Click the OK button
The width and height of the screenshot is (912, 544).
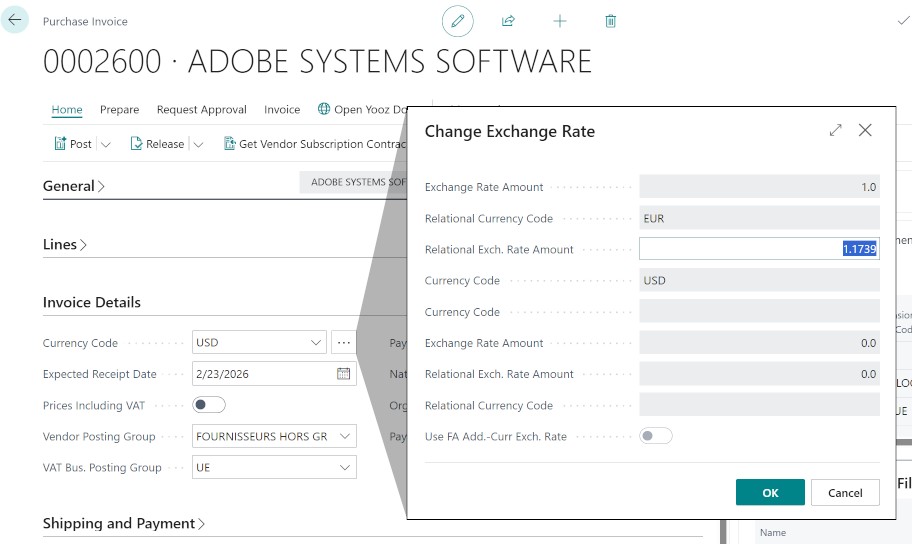[x=770, y=492]
